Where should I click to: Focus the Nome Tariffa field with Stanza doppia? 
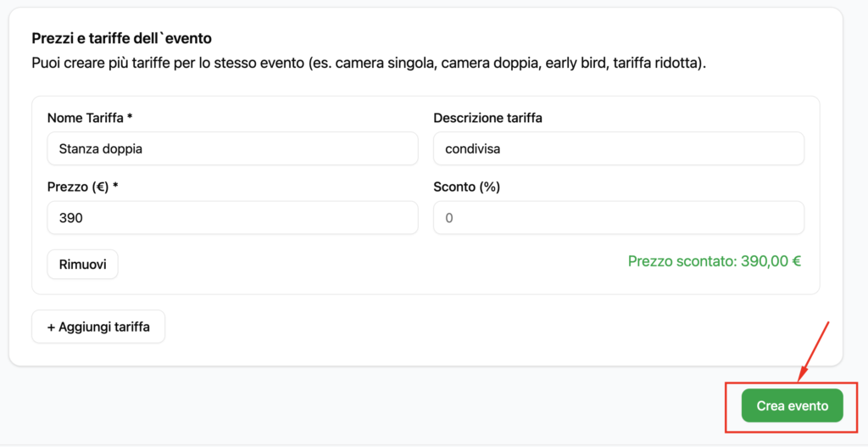pos(232,148)
